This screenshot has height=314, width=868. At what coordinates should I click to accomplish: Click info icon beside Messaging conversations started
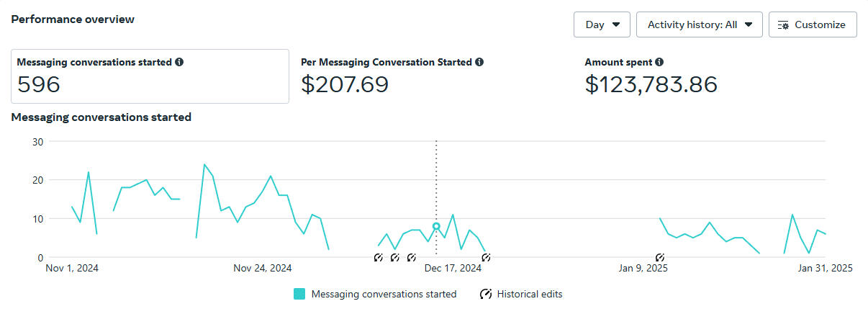[x=179, y=63]
